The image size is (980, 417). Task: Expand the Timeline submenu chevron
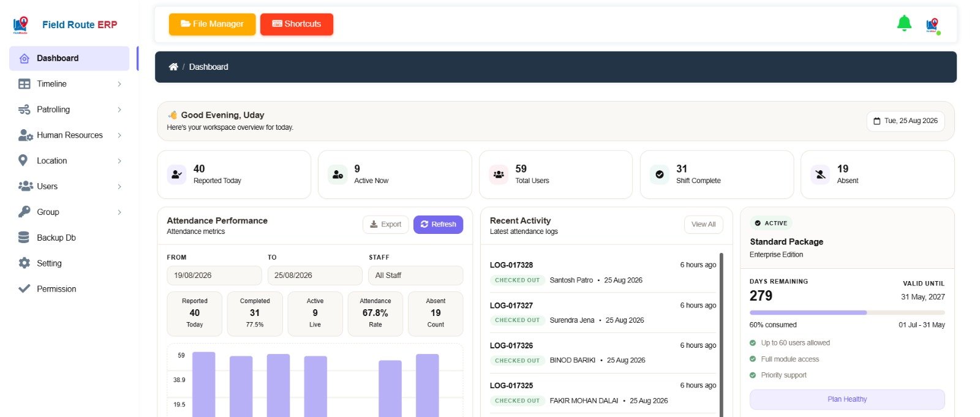(x=119, y=84)
